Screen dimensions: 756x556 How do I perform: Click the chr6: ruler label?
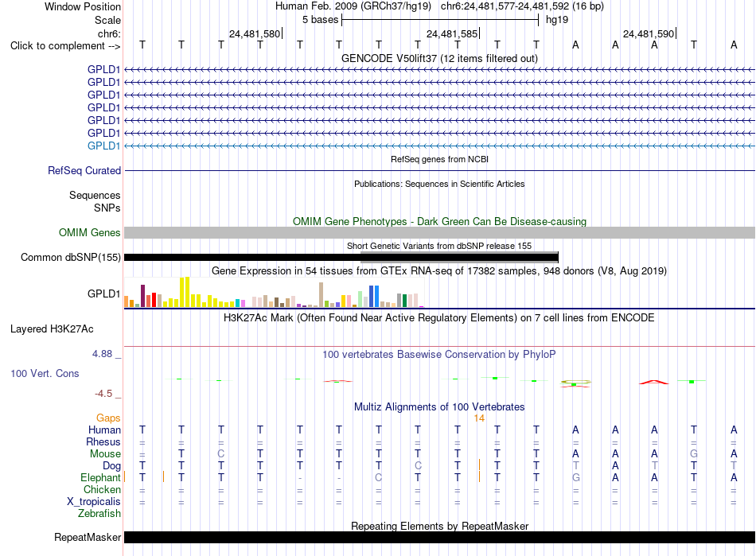(x=109, y=33)
